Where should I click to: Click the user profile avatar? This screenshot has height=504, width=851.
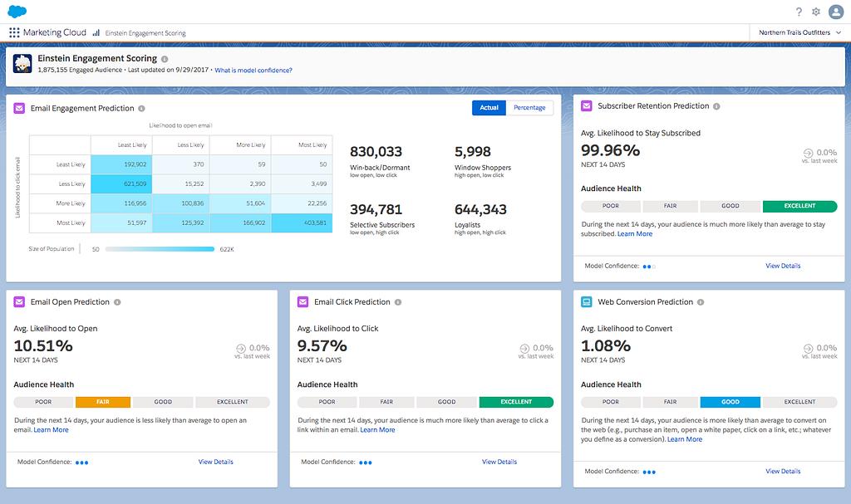[x=835, y=12]
